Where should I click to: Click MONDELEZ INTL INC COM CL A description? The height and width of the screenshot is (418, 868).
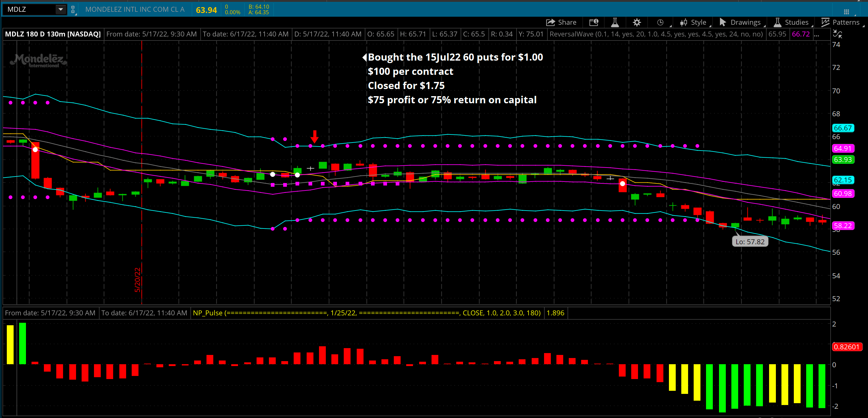click(x=135, y=10)
